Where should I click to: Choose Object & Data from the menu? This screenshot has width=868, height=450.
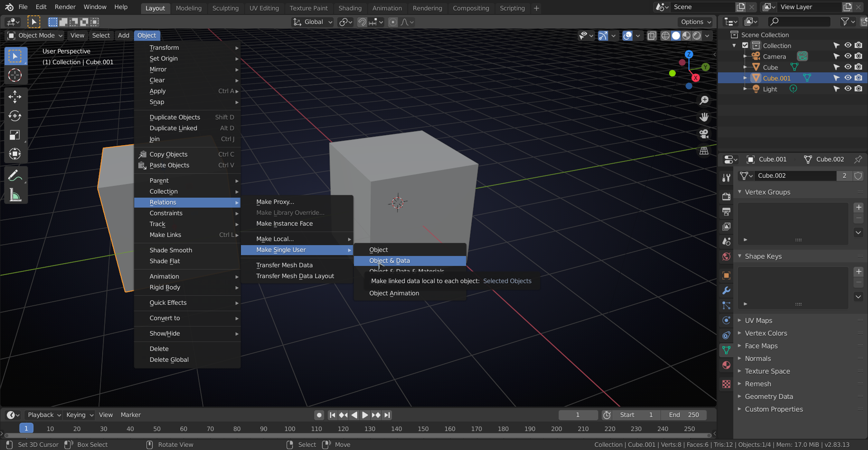tap(389, 261)
